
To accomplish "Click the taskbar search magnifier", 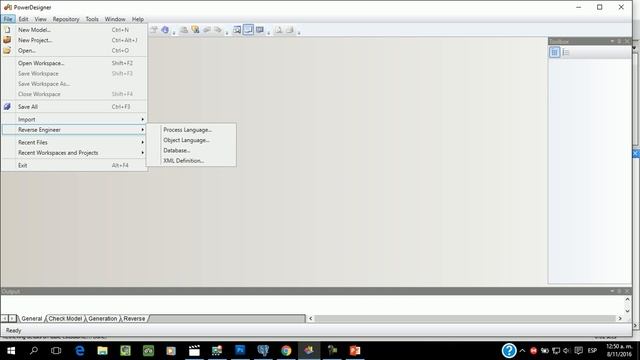I will 34,351.
